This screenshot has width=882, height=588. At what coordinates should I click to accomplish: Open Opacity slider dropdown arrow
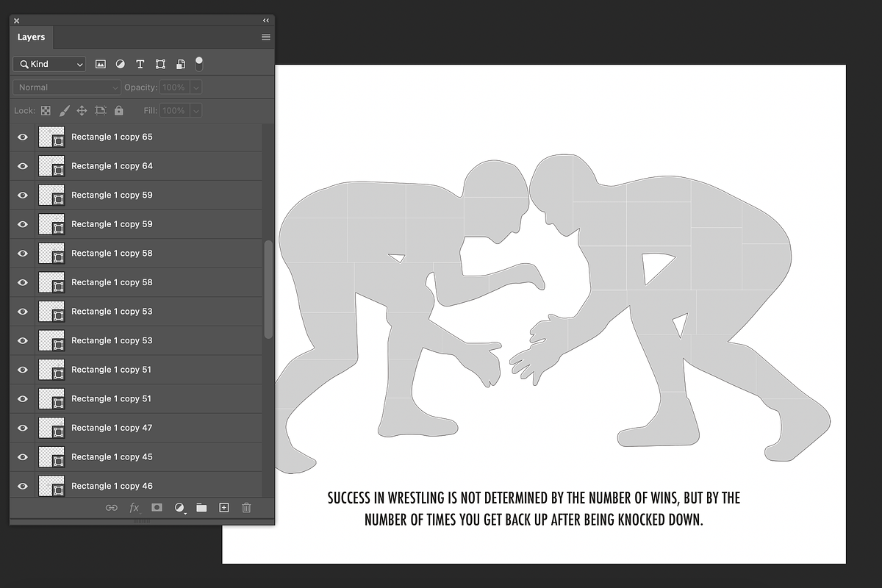pyautogui.click(x=196, y=87)
